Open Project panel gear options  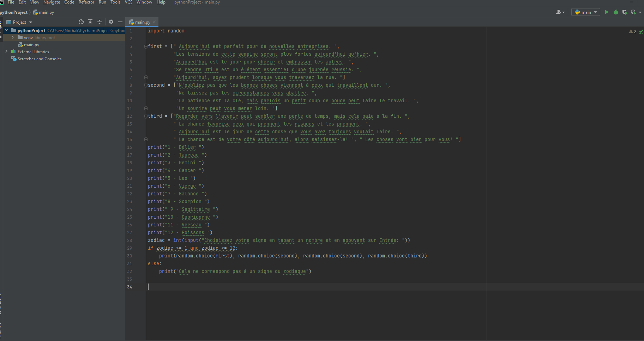click(x=111, y=22)
